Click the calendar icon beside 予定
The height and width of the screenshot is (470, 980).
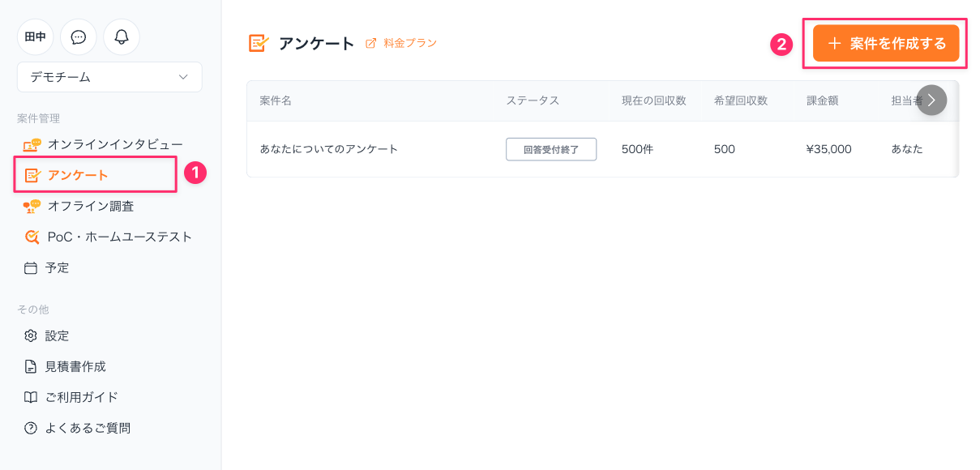point(31,267)
